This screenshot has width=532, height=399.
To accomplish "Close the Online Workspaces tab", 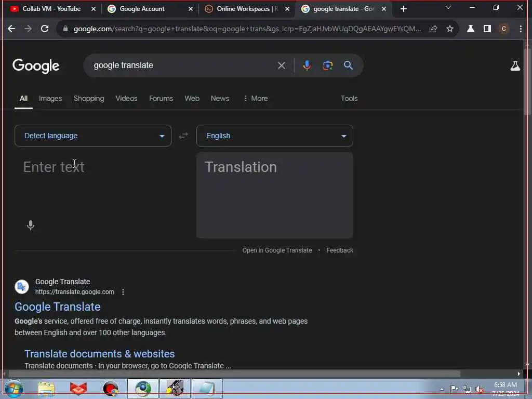I will [287, 9].
